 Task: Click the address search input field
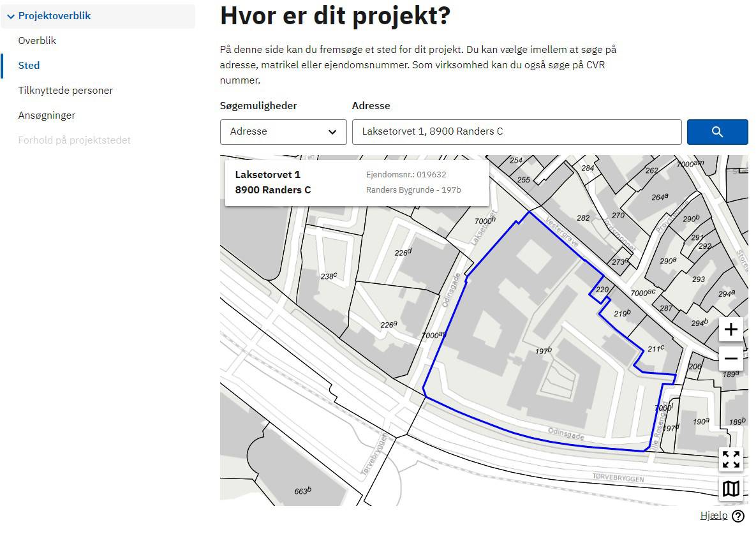[x=516, y=132]
